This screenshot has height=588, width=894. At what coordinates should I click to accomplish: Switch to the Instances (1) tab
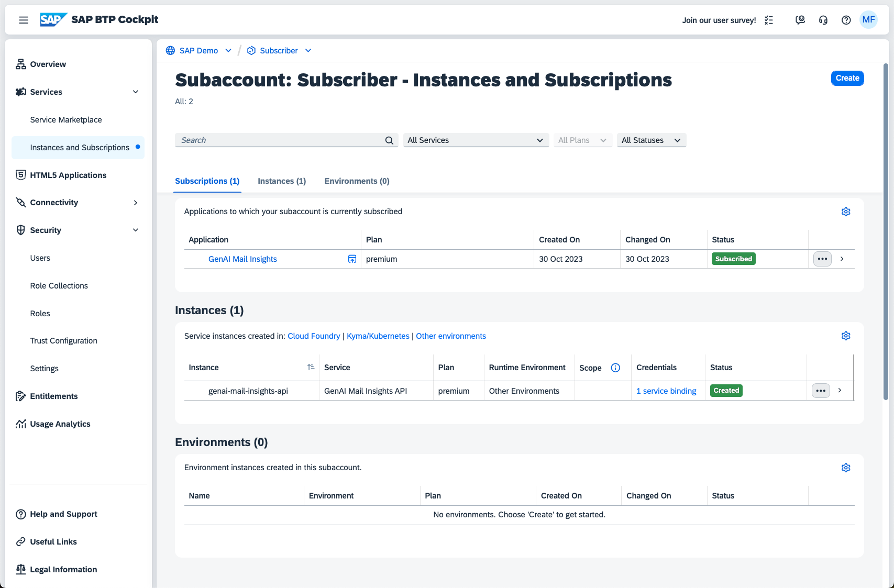282,181
